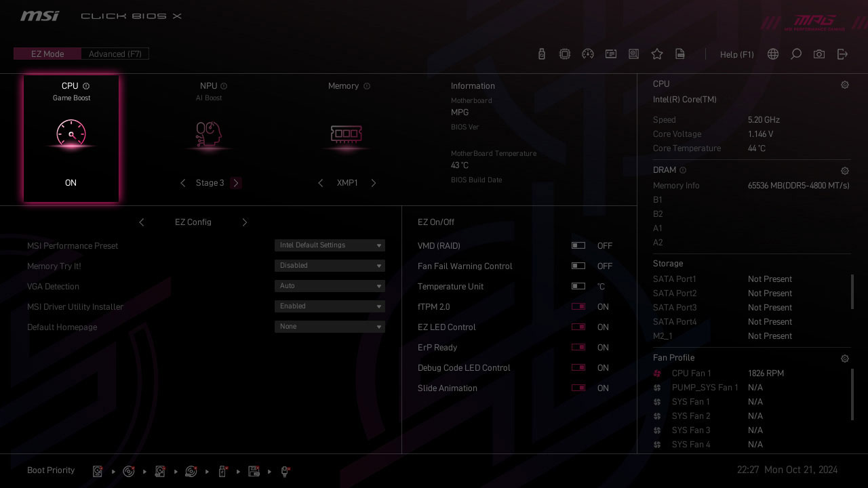The height and width of the screenshot is (488, 868).
Task: Take a screenshot with the camera icon
Action: (819, 54)
